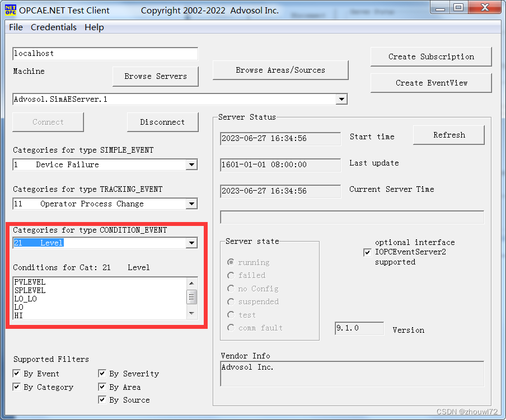The image size is (506, 420).
Task: Click the Machine name input field
Action: [x=105, y=54]
